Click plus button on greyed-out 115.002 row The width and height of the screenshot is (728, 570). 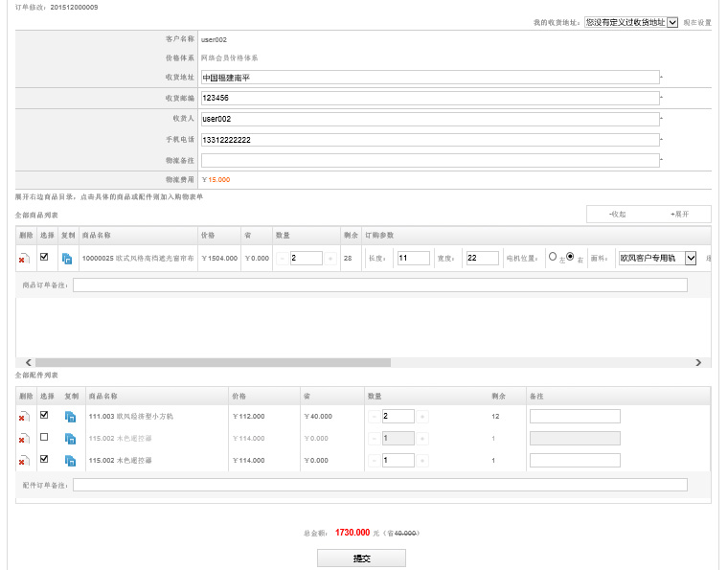tap(422, 438)
